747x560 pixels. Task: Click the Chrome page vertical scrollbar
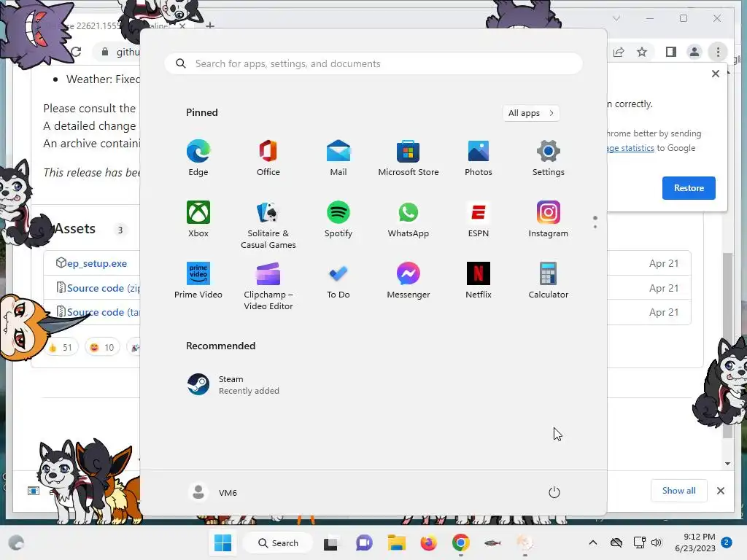[727, 345]
